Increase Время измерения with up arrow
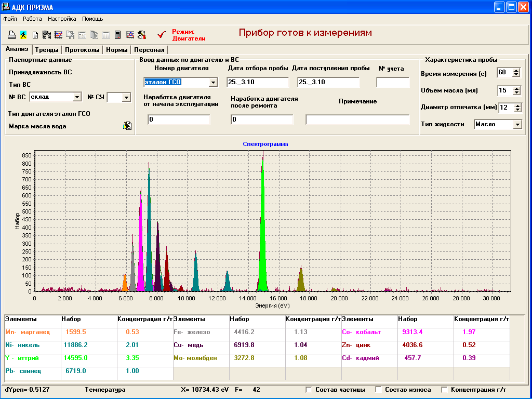 tap(516, 71)
